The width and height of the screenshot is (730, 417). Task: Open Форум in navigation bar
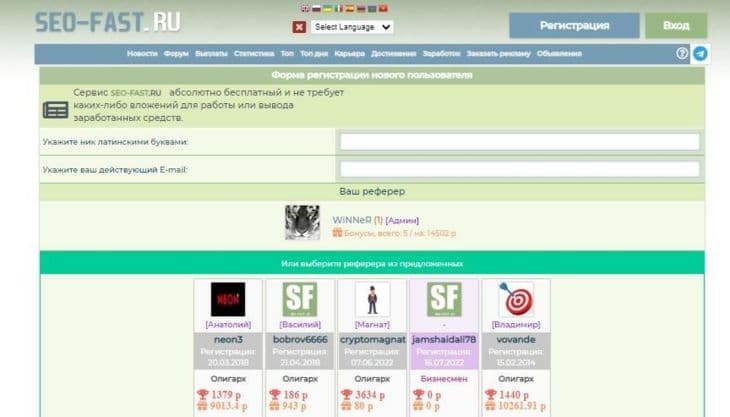[x=176, y=54]
